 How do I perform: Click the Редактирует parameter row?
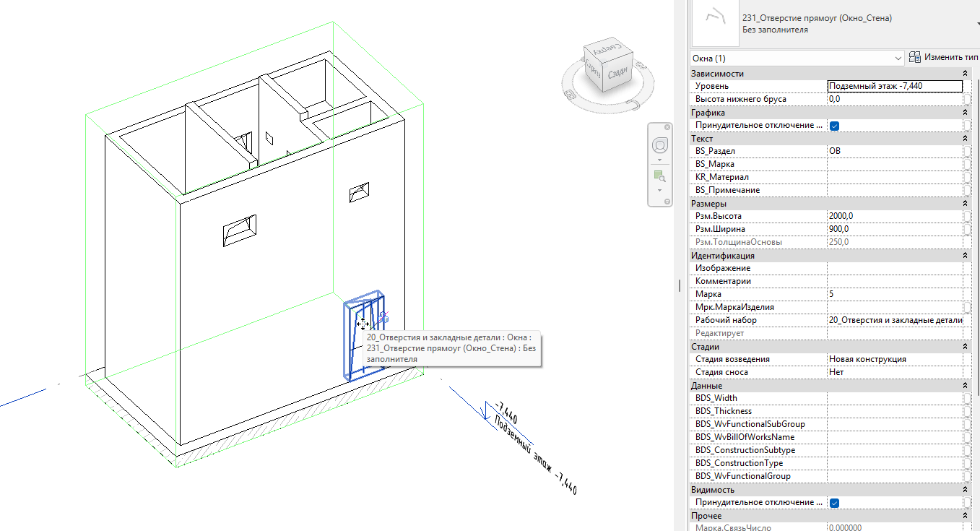[x=826, y=333]
